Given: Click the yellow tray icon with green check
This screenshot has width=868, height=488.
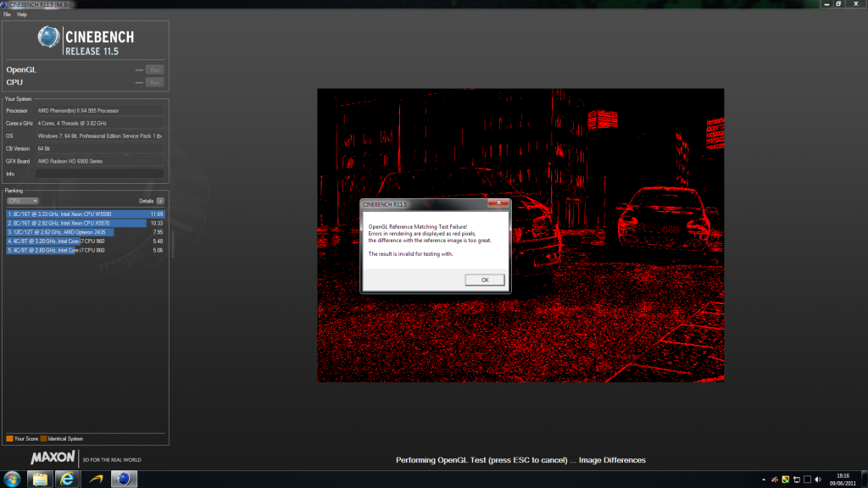Looking at the screenshot, I should coord(786,480).
